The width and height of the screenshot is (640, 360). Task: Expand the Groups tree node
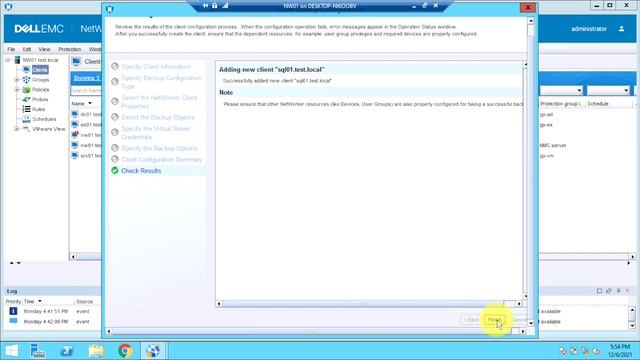[x=17, y=80]
